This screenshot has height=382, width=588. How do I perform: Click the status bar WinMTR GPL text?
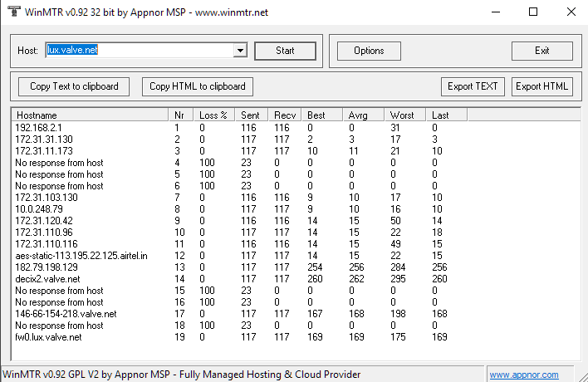coord(182,375)
